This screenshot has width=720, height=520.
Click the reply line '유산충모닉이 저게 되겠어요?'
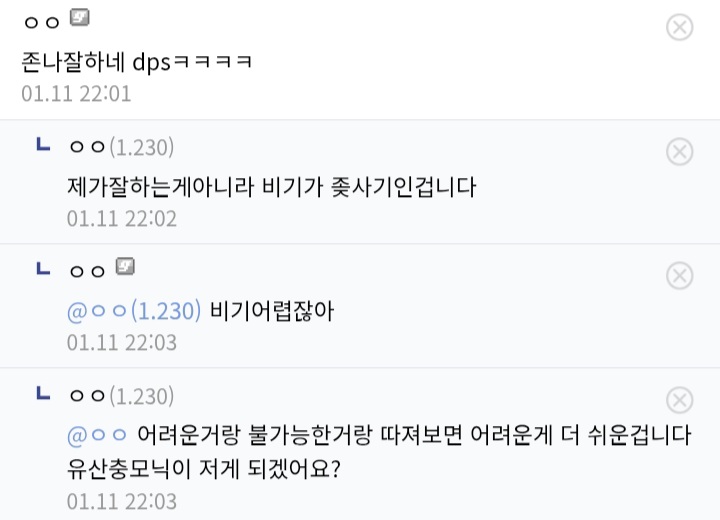coord(204,468)
